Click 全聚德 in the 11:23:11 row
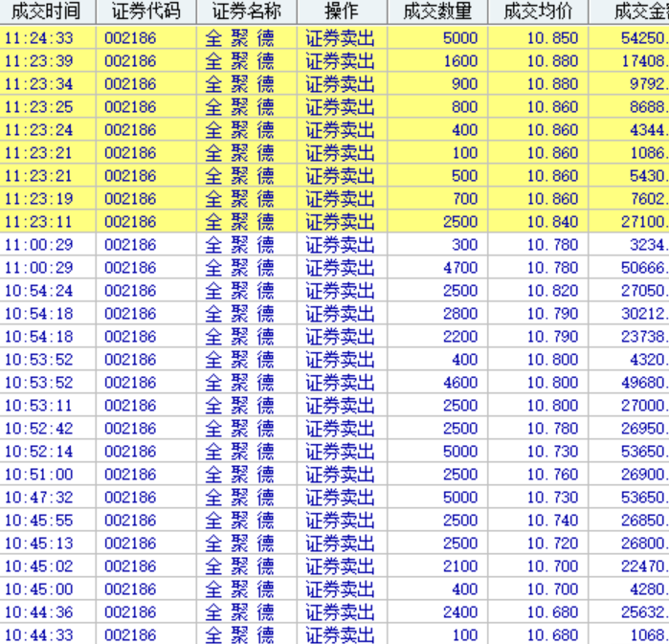 240,222
